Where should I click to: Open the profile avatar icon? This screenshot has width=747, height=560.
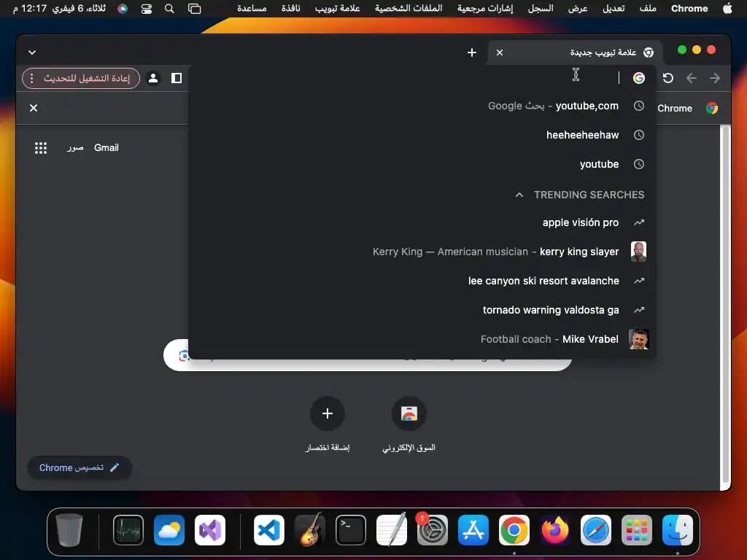(x=153, y=78)
